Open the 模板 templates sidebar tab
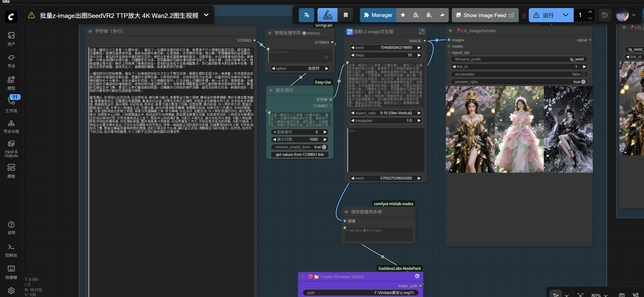Screen dimensions: 644x297 point(11,171)
